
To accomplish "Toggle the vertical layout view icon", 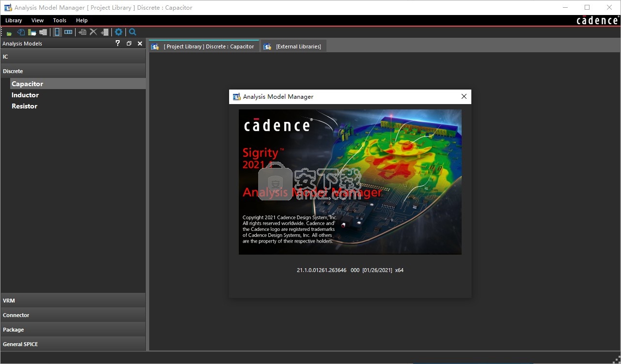I will [x=57, y=32].
